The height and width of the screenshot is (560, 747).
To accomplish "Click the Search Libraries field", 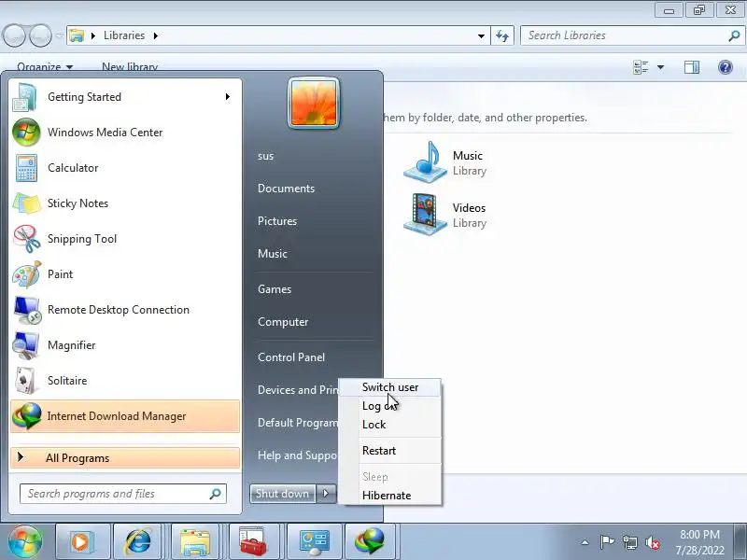I will coord(632,35).
